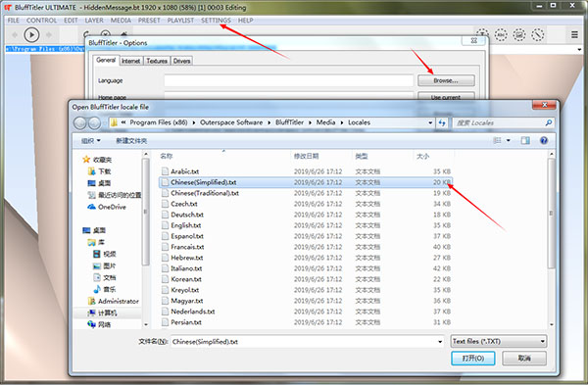Click Outerspace Software in breadcrumb path
588x385 pixels.
[x=231, y=122]
